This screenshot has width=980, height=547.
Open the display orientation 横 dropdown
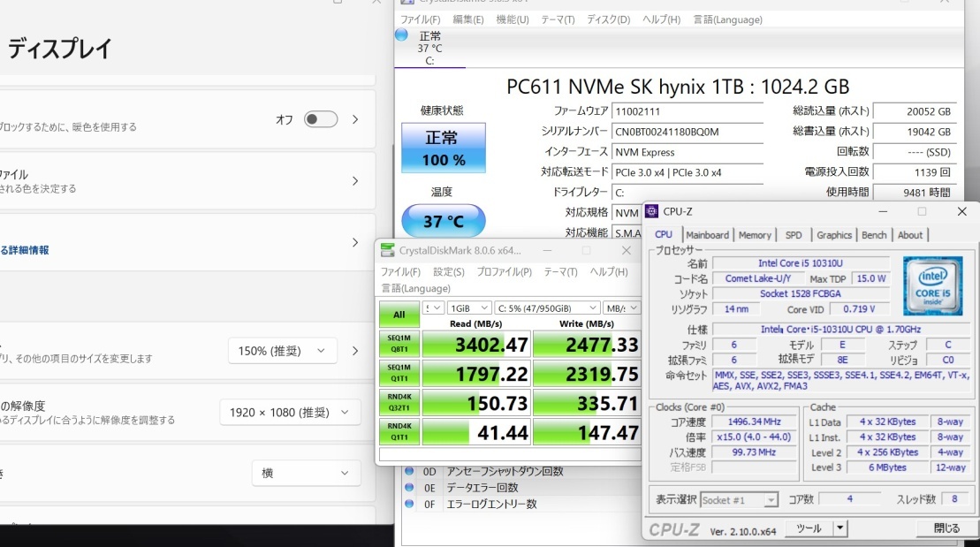(307, 474)
